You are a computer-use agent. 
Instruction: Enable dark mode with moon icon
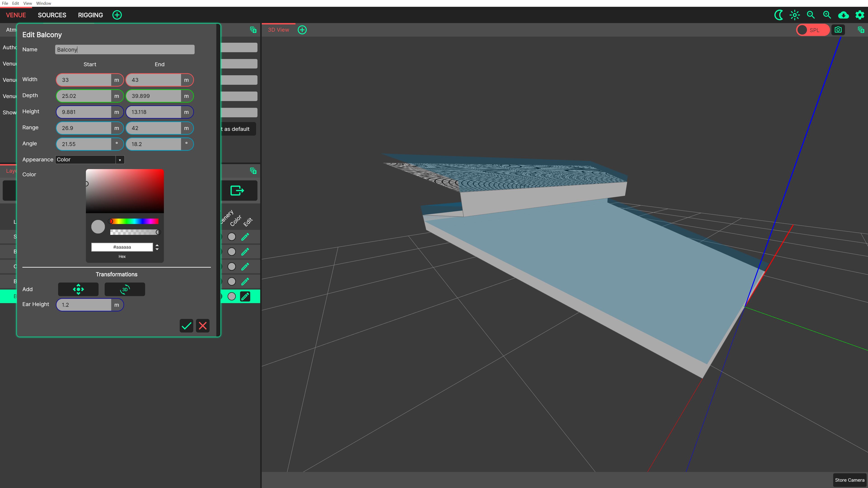click(778, 15)
